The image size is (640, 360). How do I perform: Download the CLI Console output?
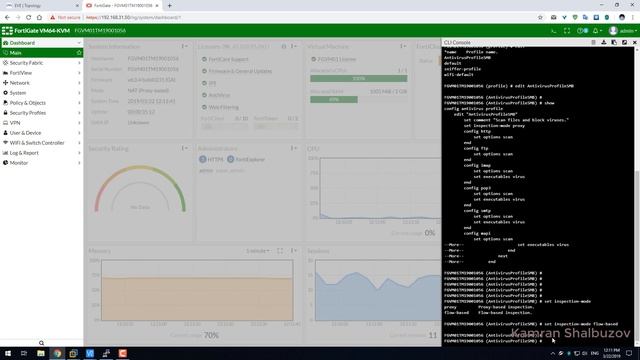click(x=604, y=42)
